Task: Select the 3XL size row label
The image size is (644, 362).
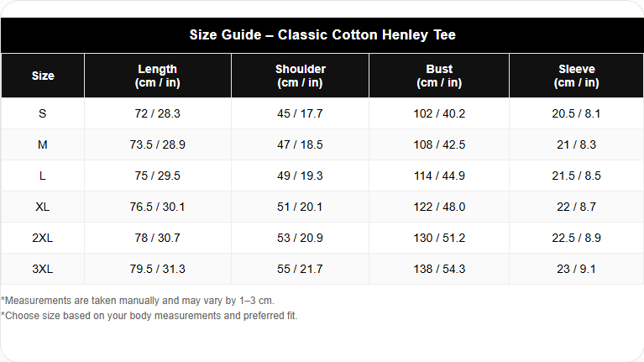Action: (x=43, y=269)
